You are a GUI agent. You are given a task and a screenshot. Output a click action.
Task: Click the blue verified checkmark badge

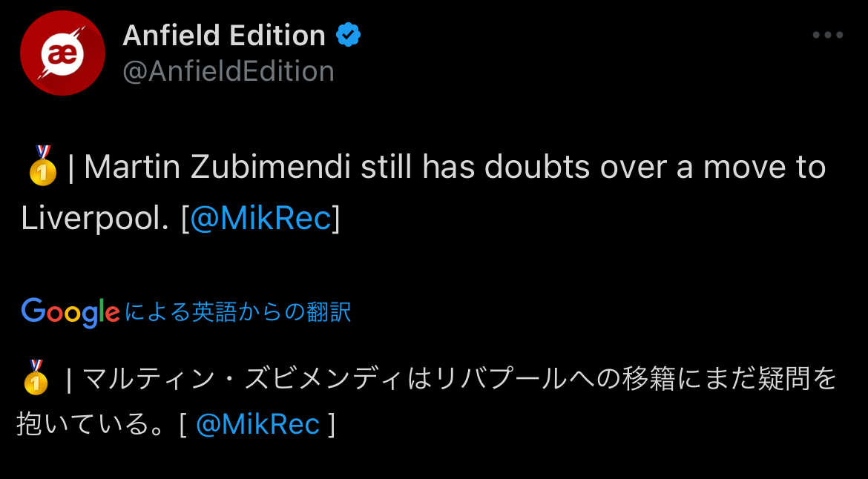[x=349, y=35]
